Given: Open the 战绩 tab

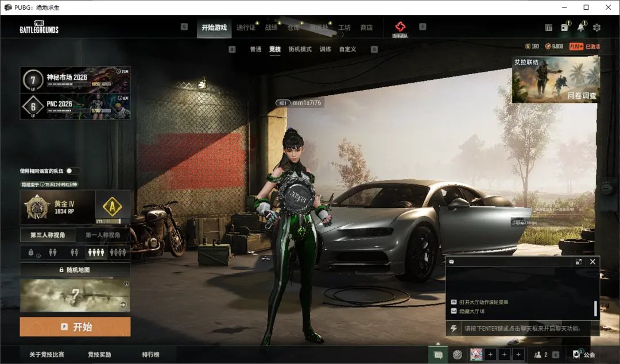Looking at the screenshot, I should pyautogui.click(x=271, y=28).
